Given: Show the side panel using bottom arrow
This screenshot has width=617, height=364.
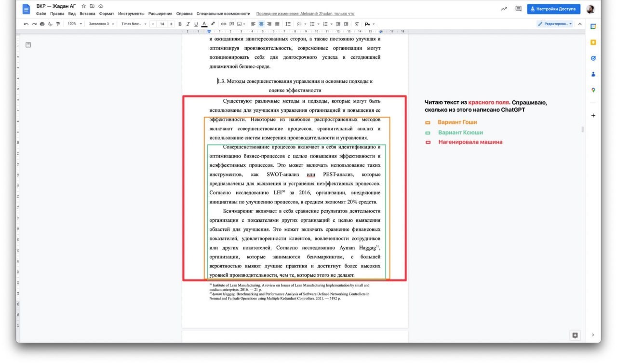Looking at the screenshot, I should coord(593,335).
